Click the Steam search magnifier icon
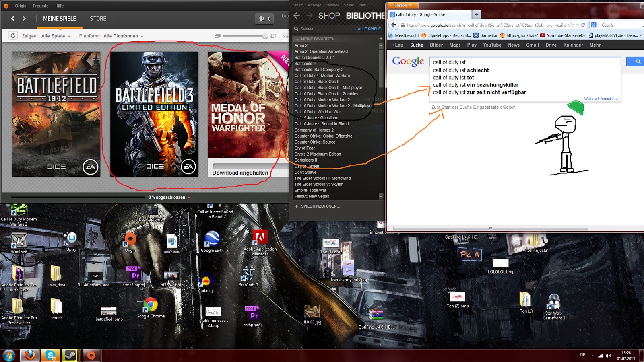This screenshot has height=362, width=644. [x=296, y=29]
